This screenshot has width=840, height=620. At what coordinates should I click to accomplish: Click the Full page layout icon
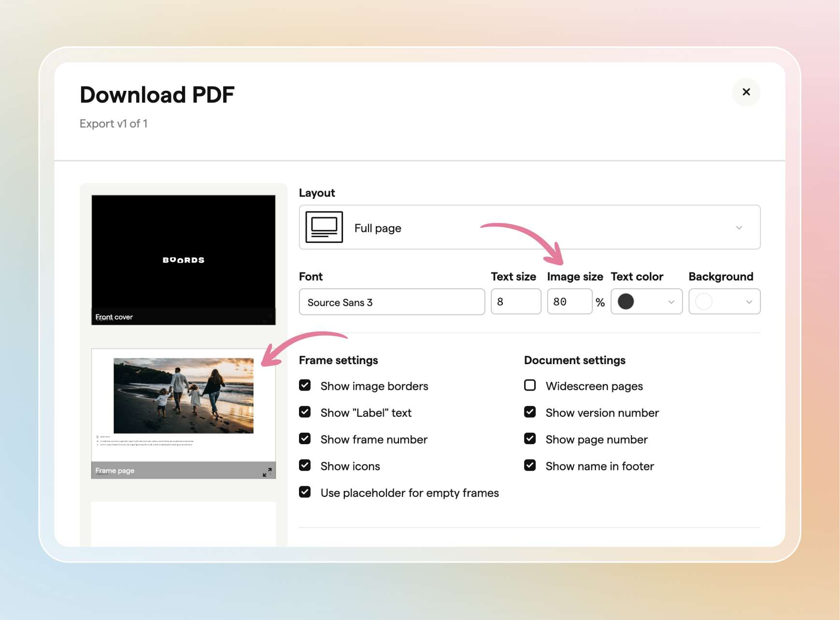coord(324,227)
